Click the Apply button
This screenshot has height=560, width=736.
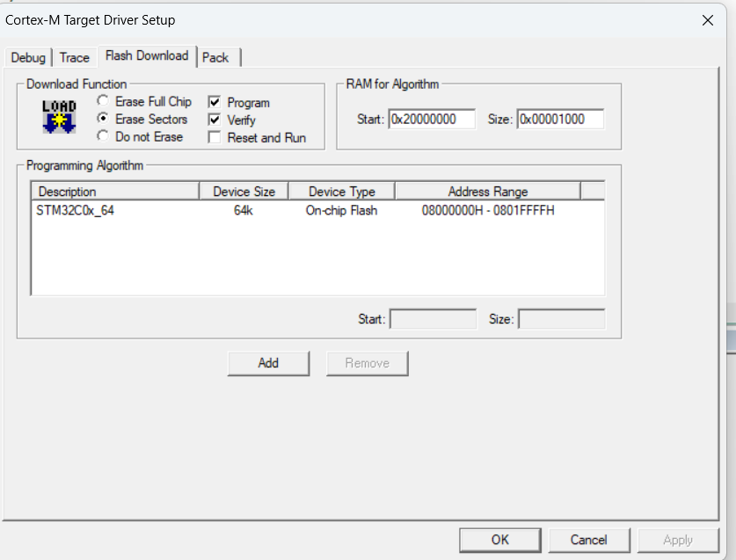678,540
